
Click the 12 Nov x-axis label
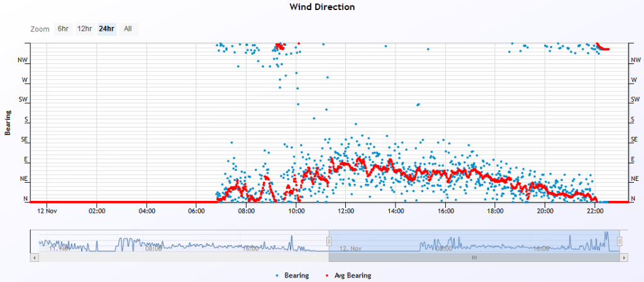click(47, 211)
